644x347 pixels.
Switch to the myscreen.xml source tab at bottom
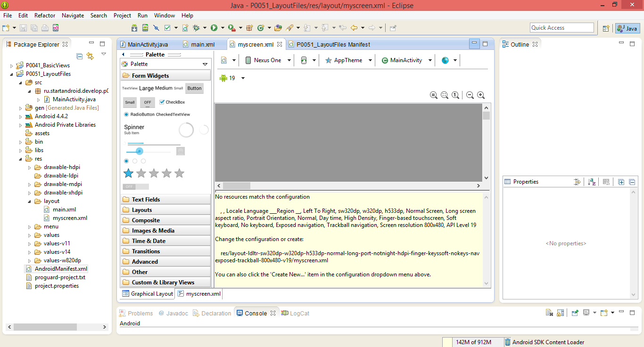[199, 294]
